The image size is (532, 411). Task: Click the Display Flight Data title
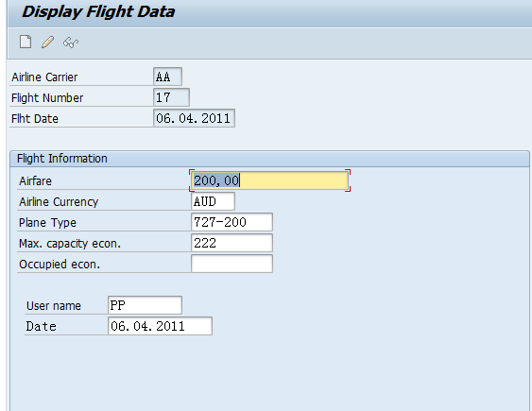pyautogui.click(x=98, y=11)
